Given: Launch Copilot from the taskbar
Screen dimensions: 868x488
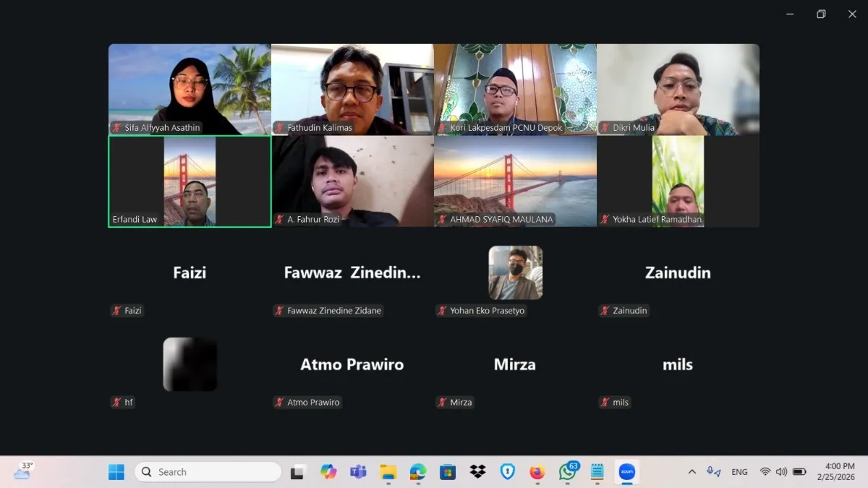Looking at the screenshot, I should 328,472.
